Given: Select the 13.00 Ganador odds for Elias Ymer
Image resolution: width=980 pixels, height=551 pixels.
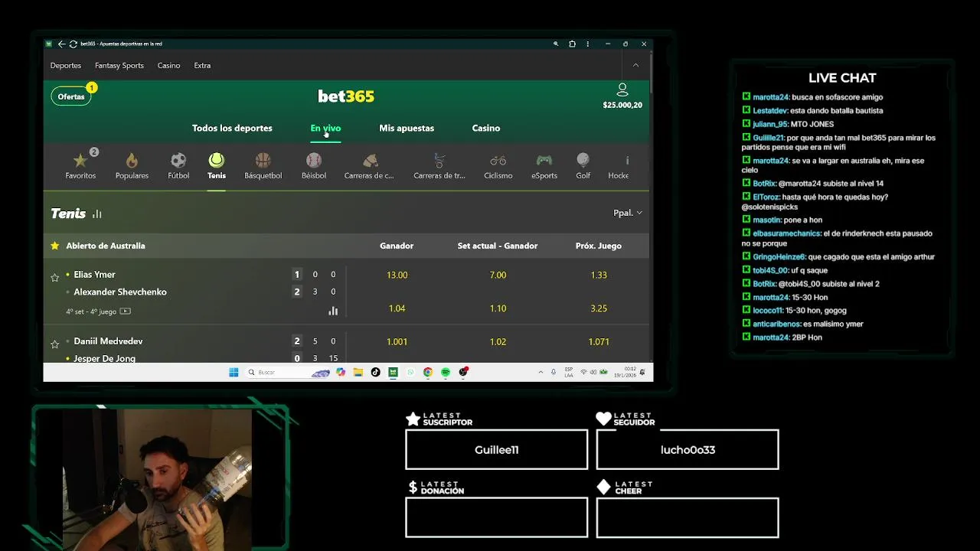Looking at the screenshot, I should (397, 275).
